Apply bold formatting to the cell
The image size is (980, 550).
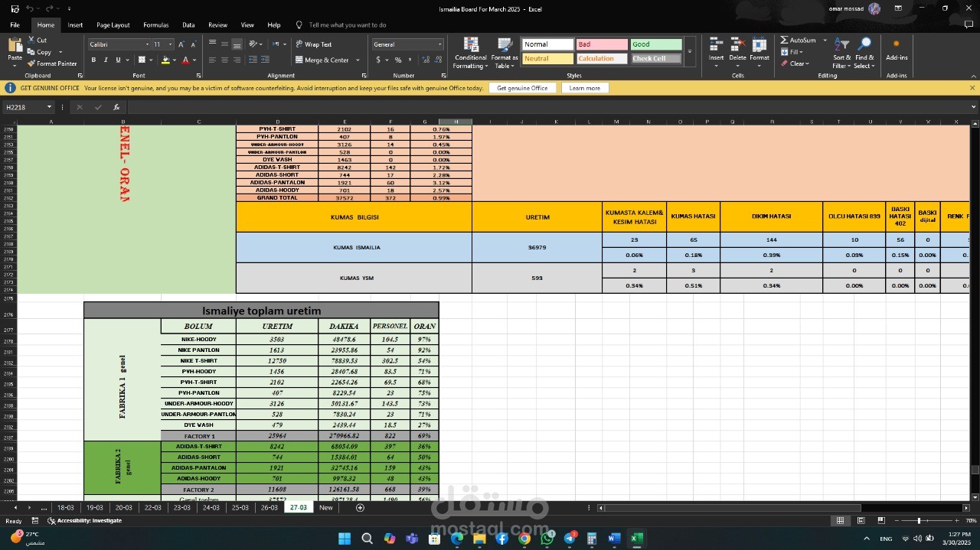pos(94,60)
